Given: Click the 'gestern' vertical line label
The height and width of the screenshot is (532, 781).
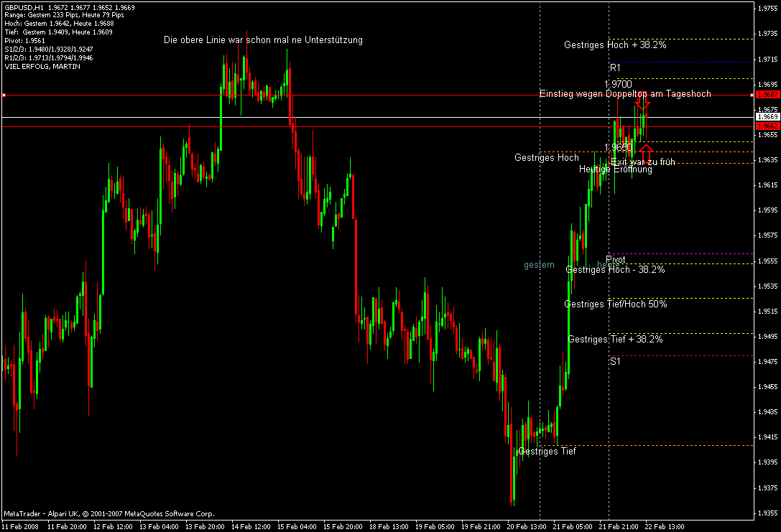Looking at the screenshot, I should click(539, 265).
